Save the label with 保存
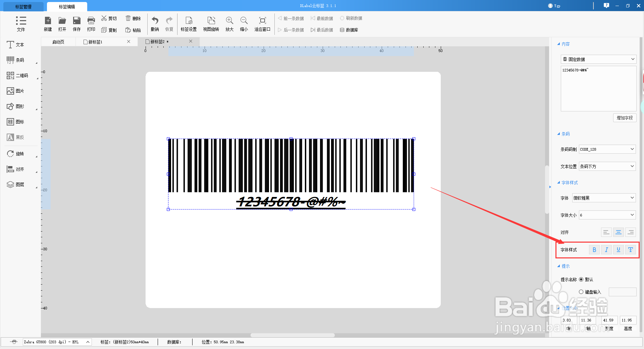644x349 pixels. tap(77, 24)
